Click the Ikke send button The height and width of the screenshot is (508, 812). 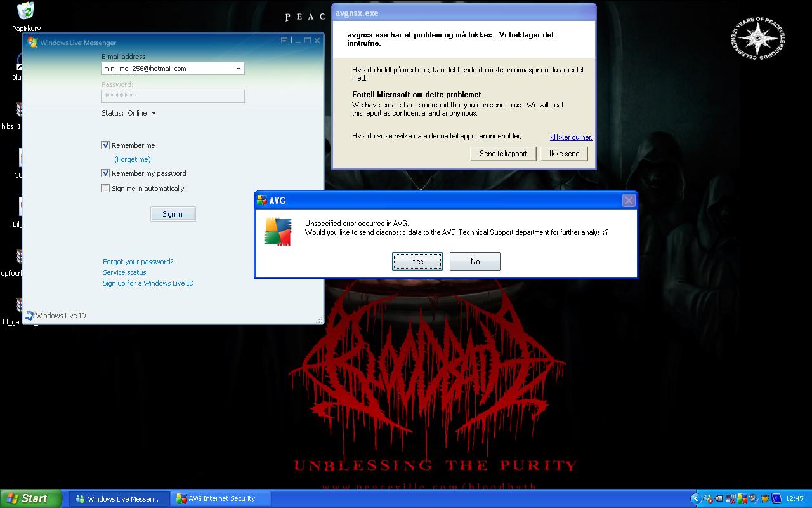click(x=564, y=154)
